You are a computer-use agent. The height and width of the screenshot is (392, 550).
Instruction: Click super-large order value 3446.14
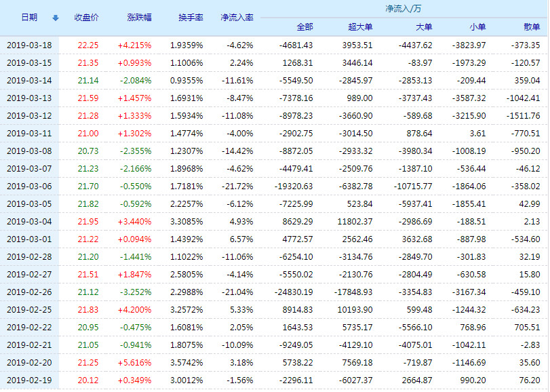coord(357,63)
